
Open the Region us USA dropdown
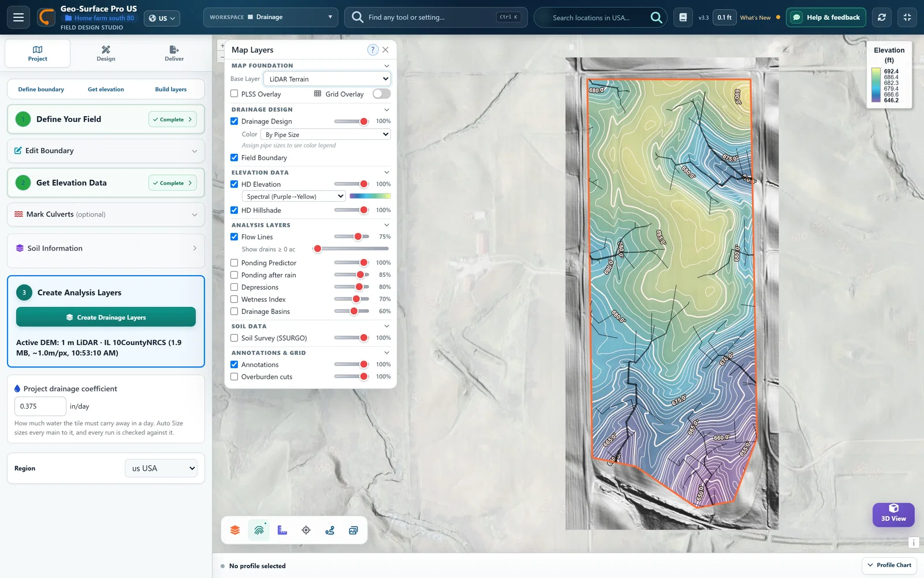(x=161, y=468)
